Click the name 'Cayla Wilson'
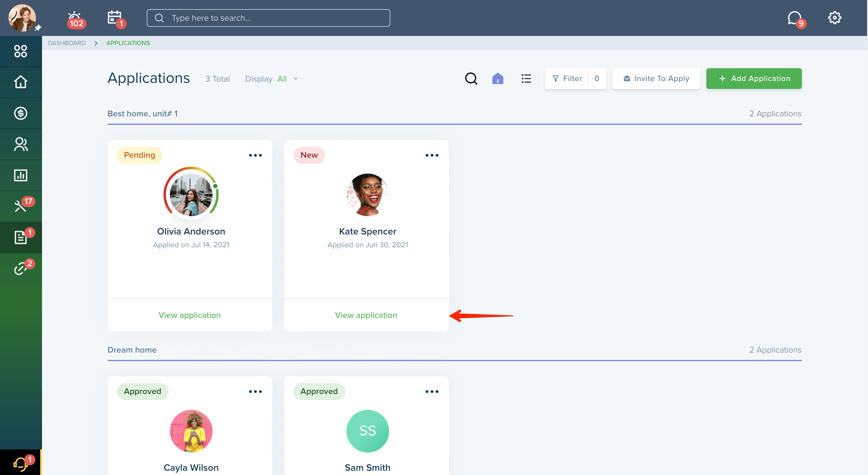868x475 pixels. 191,468
